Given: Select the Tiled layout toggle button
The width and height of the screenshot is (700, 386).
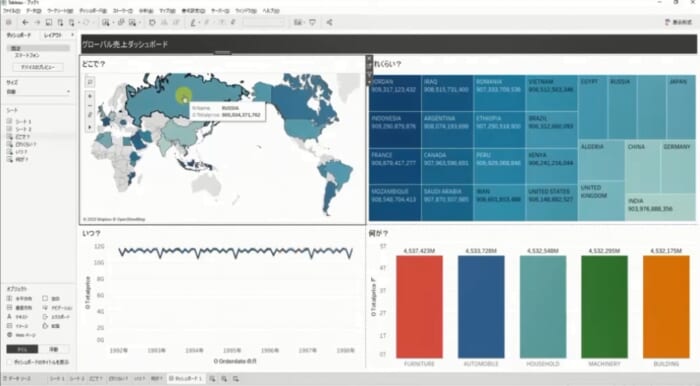Looking at the screenshot, I should point(22,349).
